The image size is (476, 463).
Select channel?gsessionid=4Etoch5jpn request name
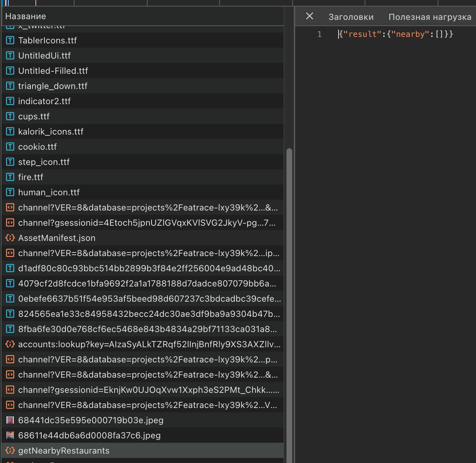click(147, 223)
